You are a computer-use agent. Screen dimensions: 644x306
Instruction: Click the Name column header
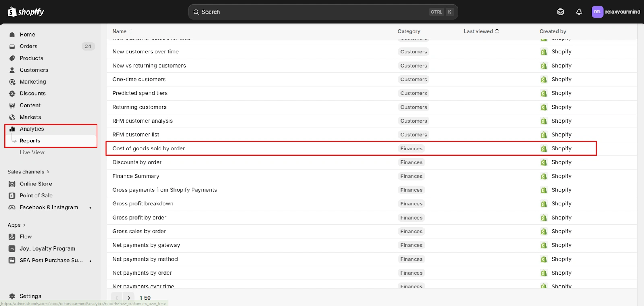[x=119, y=31]
